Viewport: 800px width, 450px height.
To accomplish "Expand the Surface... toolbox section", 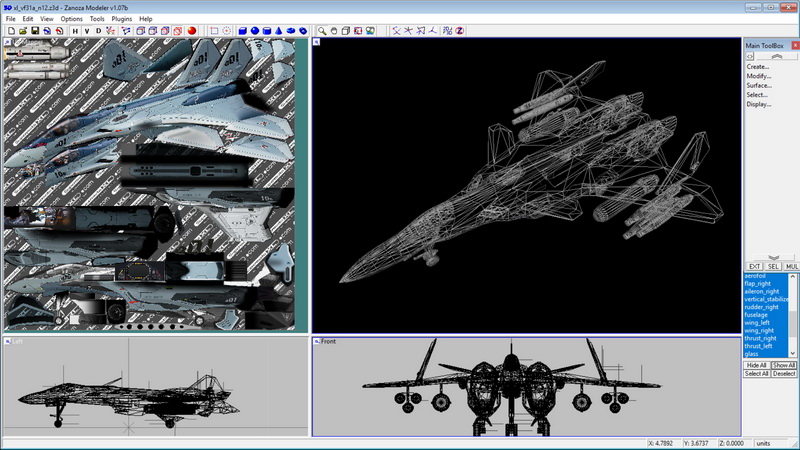I will coord(759,85).
